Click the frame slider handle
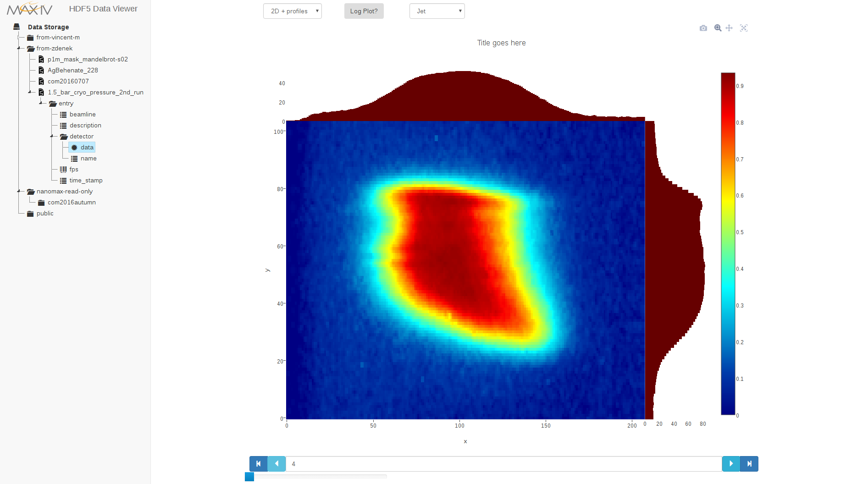868x484 pixels. coord(249,477)
